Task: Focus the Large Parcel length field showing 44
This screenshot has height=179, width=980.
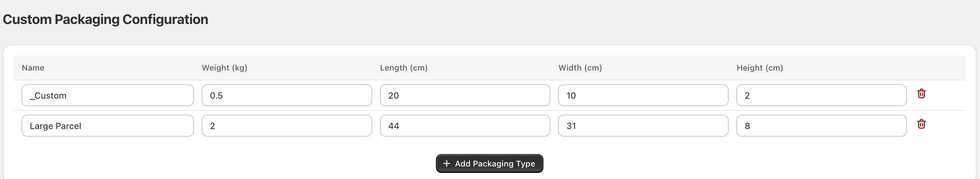Action: click(x=465, y=126)
